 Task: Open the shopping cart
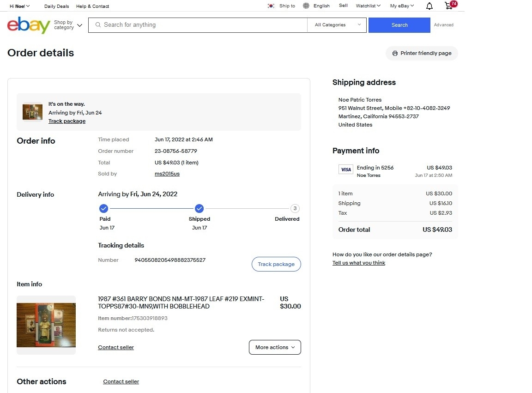click(x=450, y=5)
